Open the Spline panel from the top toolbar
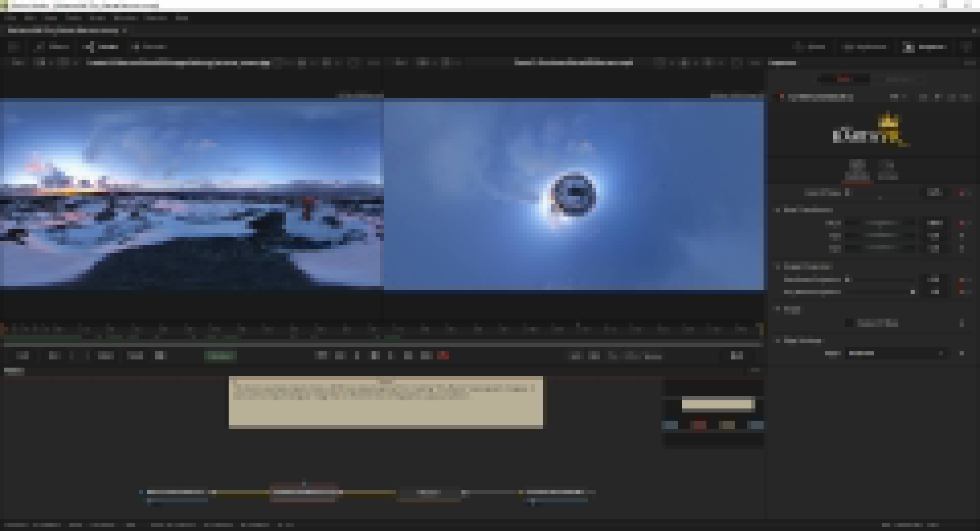Viewport: 980px width, 531px height. [810, 47]
